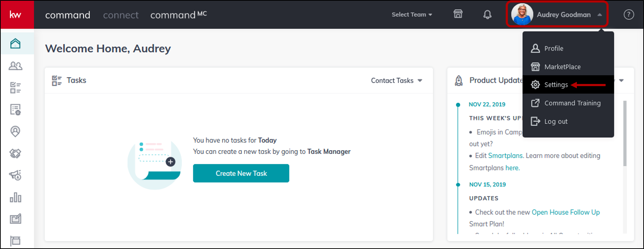Open the location-pin person sidebar icon
644x249 pixels.
16,132
